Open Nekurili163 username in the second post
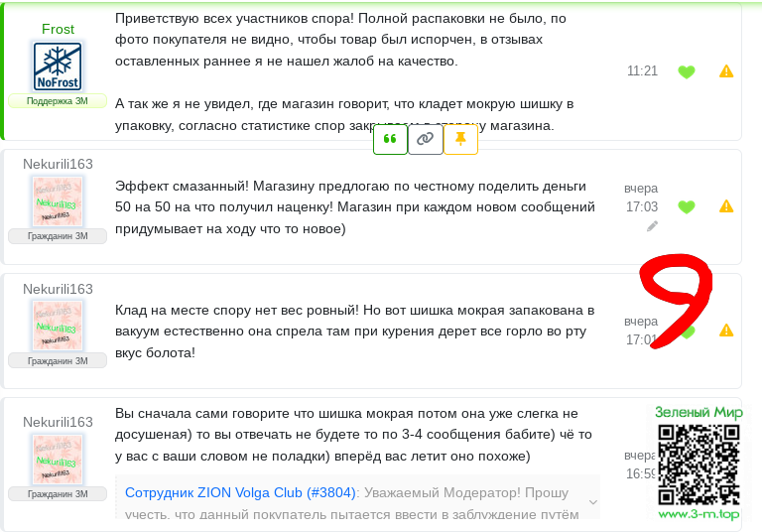The height and width of the screenshot is (532, 762). (x=58, y=164)
